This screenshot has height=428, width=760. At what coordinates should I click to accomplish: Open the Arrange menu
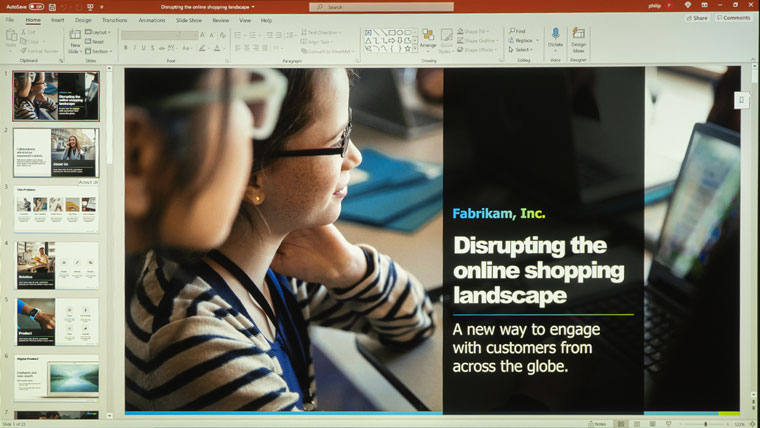coord(428,39)
